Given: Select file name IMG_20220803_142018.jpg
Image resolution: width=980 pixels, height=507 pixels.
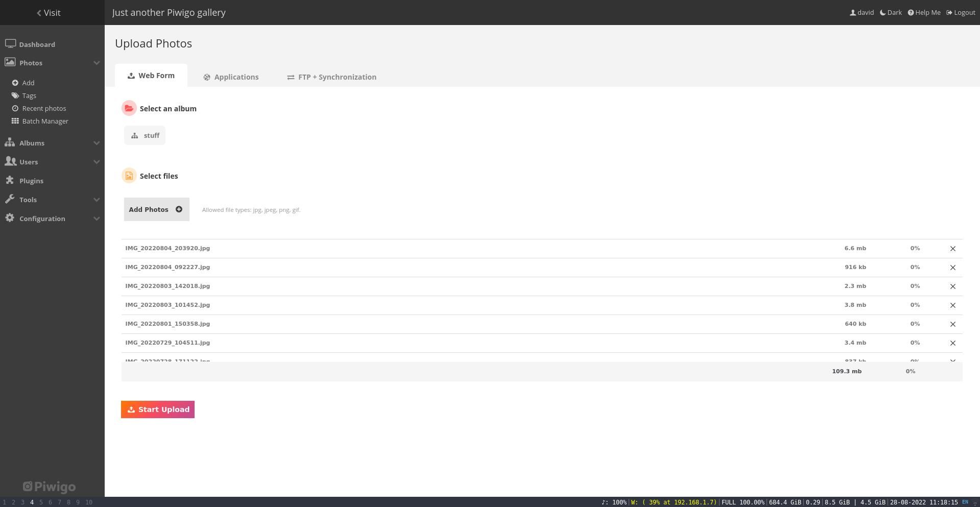Looking at the screenshot, I should coord(168,286).
